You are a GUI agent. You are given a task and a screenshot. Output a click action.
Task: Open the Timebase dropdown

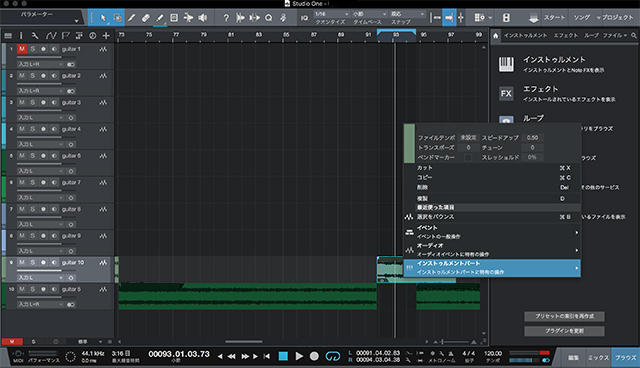(x=369, y=14)
